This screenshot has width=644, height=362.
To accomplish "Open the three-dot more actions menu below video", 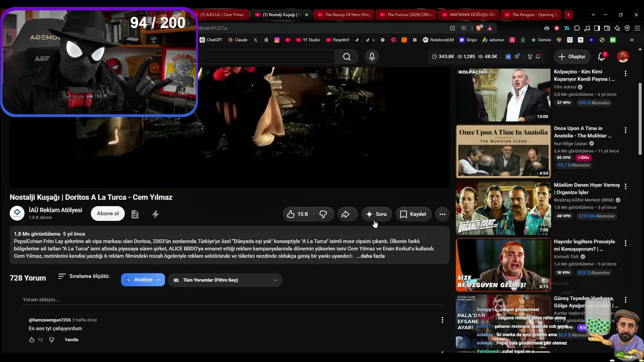I will click(442, 214).
